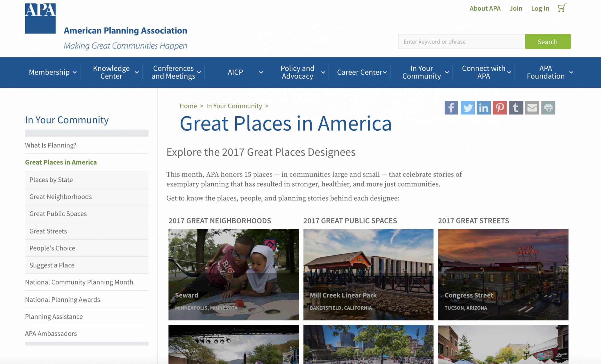Expand Policy and Advocacy chevron

(323, 72)
